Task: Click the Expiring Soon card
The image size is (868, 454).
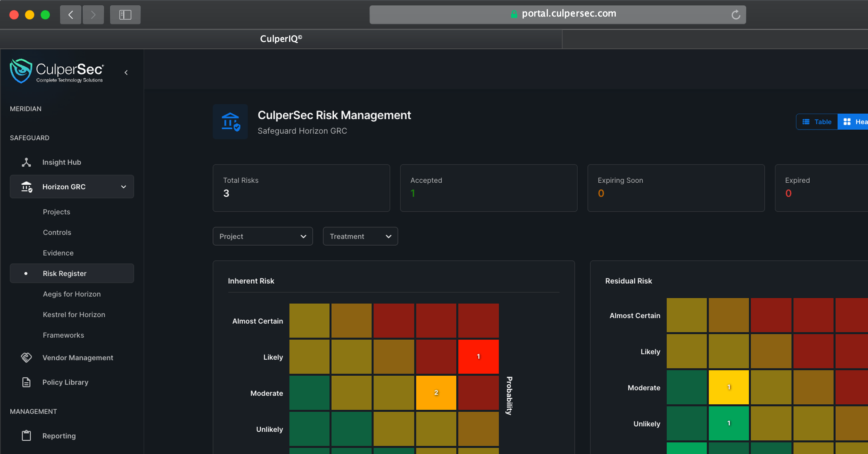Action: pyautogui.click(x=676, y=188)
